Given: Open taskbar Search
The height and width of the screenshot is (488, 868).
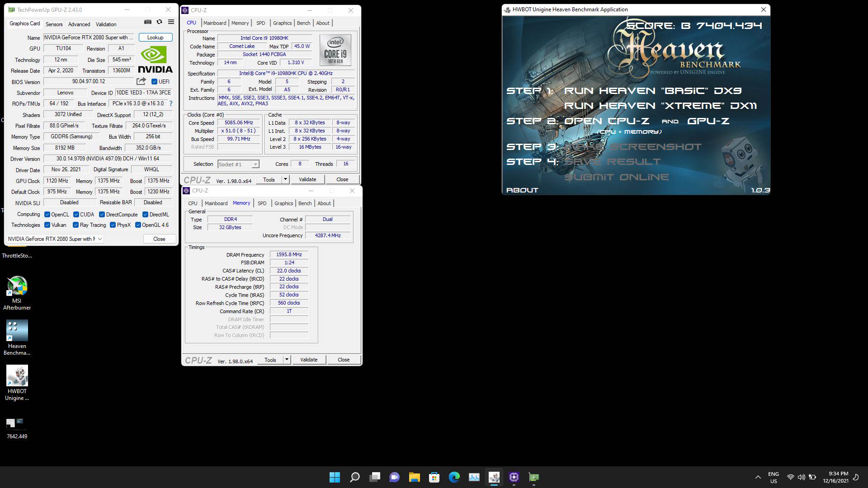Looking at the screenshot, I should tap(355, 477).
